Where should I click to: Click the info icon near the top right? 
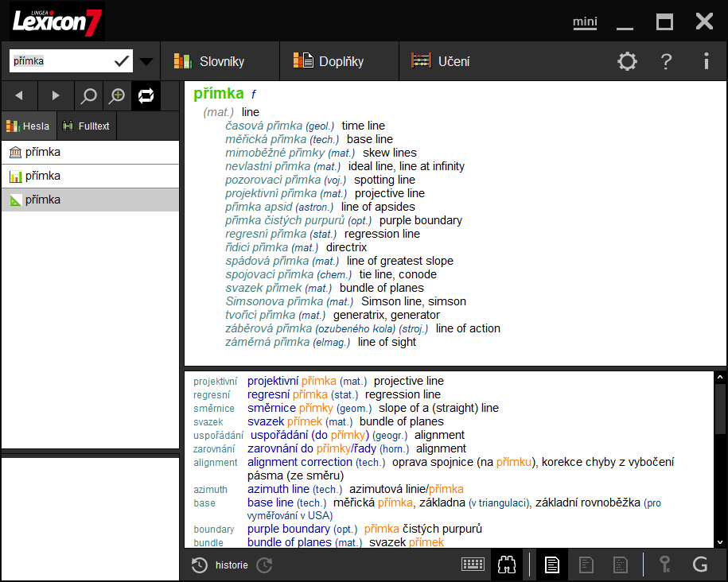[x=705, y=61]
